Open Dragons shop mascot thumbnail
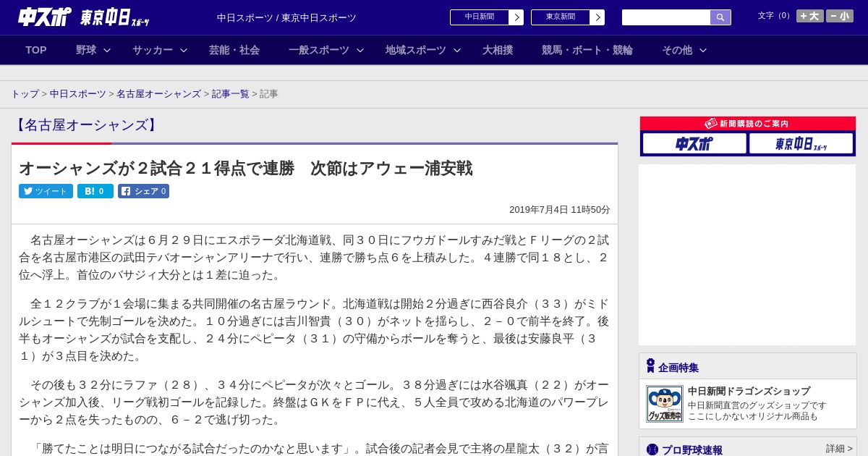The width and height of the screenshot is (868, 456). coord(664,404)
